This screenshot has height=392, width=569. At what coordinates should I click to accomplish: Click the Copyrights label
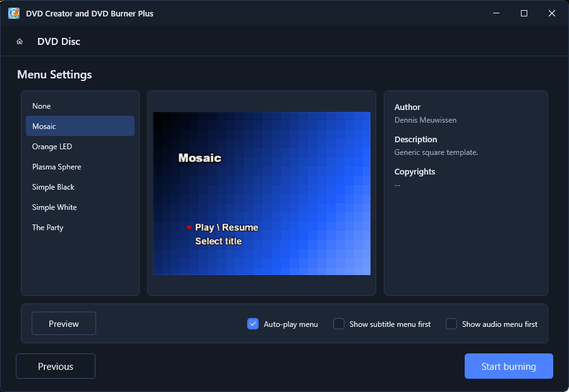(x=415, y=172)
